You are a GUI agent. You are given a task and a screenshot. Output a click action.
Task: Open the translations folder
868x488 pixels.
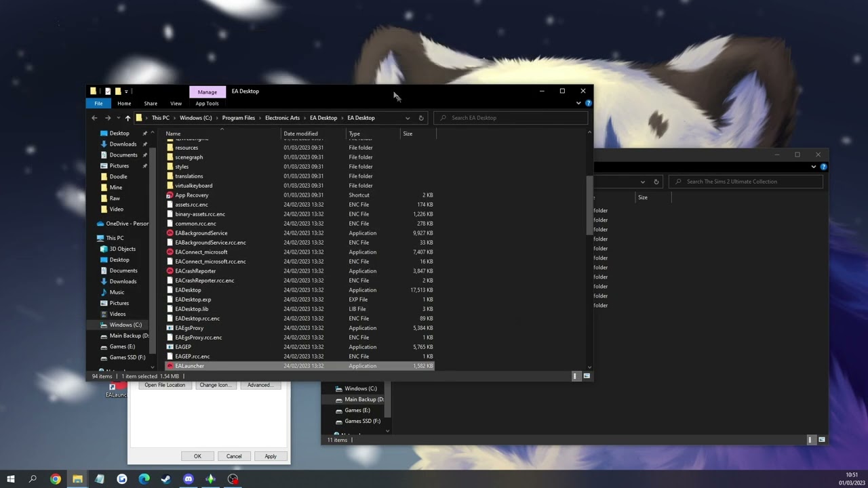coord(189,176)
